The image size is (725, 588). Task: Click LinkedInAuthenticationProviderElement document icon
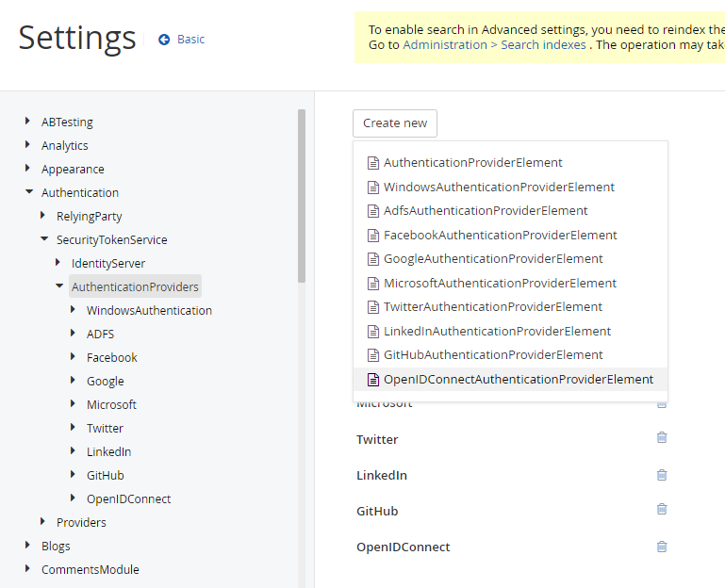pyautogui.click(x=372, y=332)
